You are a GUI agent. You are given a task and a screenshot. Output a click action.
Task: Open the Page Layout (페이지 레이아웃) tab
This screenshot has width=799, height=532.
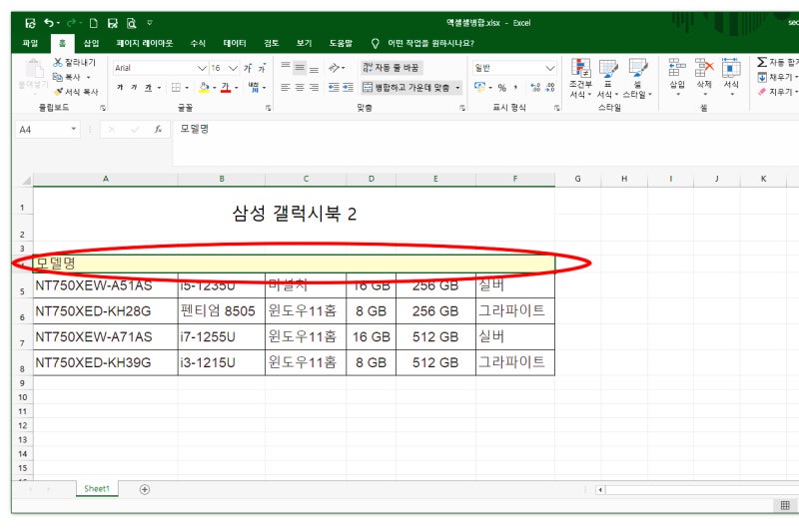click(x=145, y=43)
